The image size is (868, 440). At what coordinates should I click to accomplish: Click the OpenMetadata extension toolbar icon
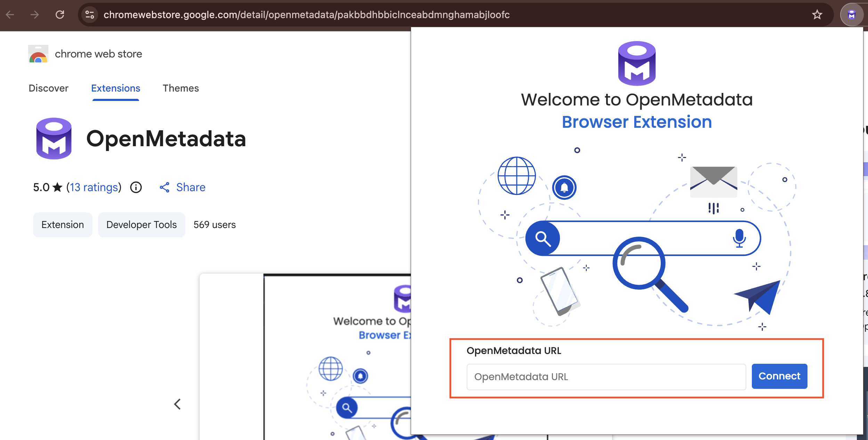point(852,15)
